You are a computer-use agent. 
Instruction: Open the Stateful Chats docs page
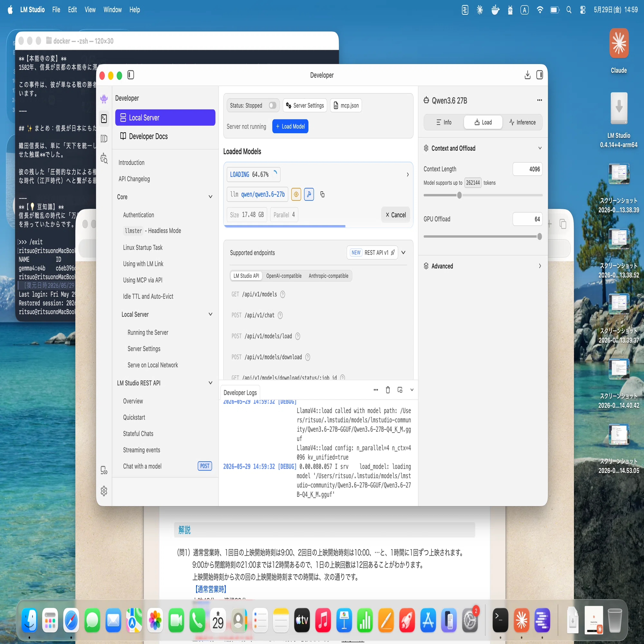click(x=138, y=434)
